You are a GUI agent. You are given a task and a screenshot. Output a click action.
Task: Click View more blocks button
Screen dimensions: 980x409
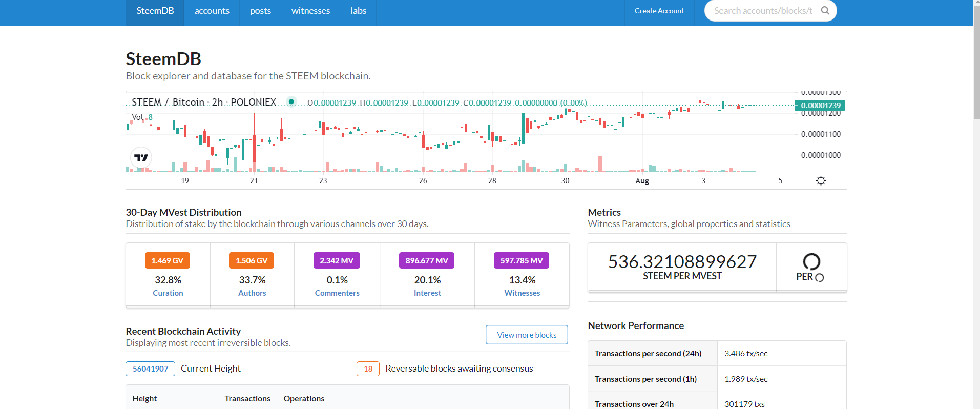pos(527,335)
